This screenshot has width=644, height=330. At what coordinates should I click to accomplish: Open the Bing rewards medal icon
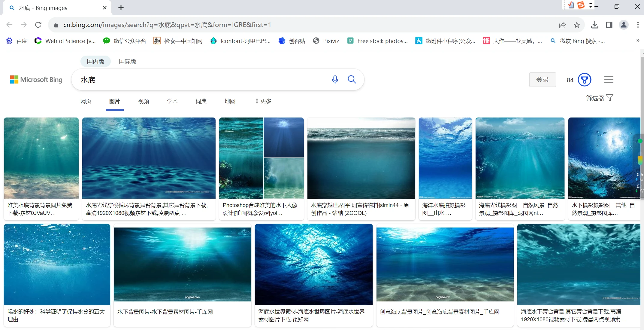pos(584,80)
